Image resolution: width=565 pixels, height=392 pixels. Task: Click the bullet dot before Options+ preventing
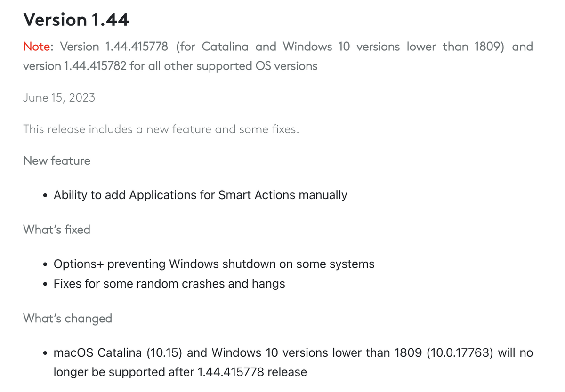44,264
